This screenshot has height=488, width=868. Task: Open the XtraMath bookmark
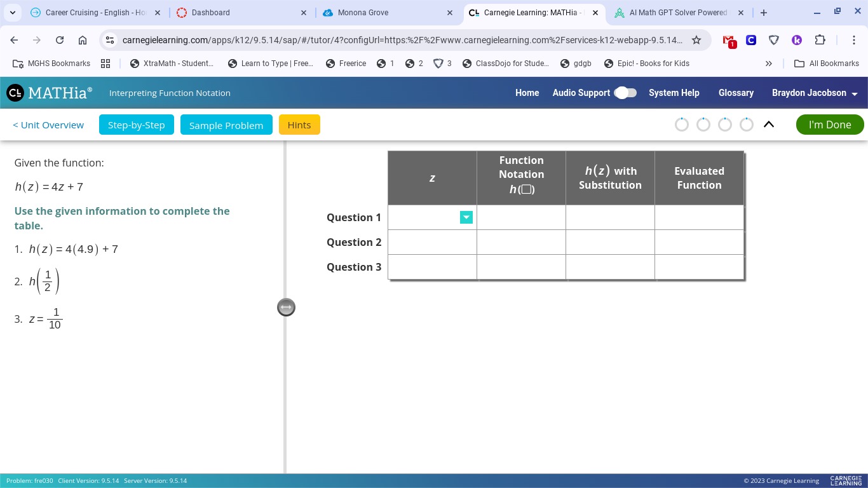click(x=172, y=64)
